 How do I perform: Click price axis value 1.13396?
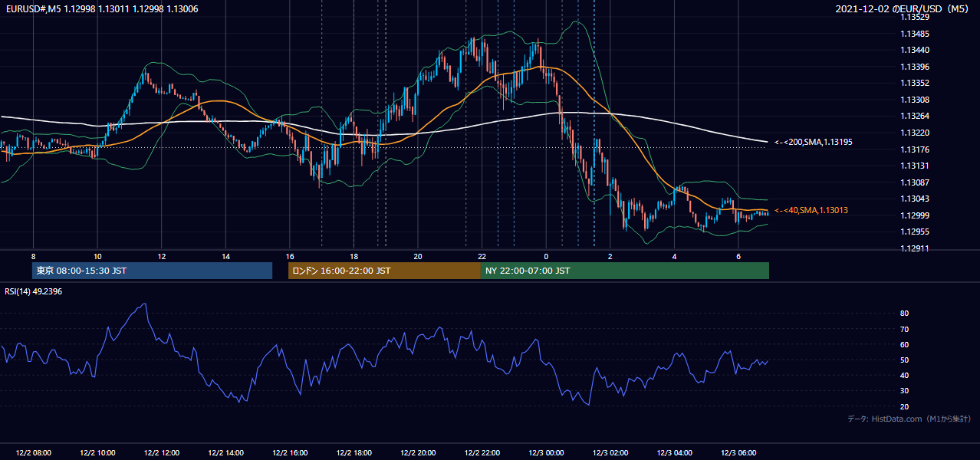tap(915, 67)
